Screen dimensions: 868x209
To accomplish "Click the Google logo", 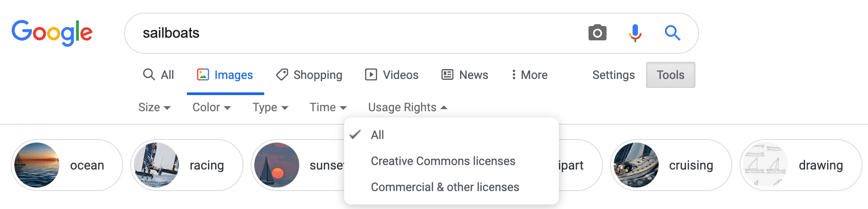I will click(x=52, y=33).
